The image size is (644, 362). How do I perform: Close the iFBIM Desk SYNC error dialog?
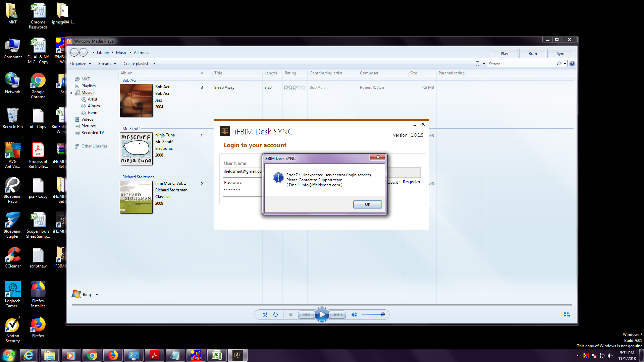[378, 157]
